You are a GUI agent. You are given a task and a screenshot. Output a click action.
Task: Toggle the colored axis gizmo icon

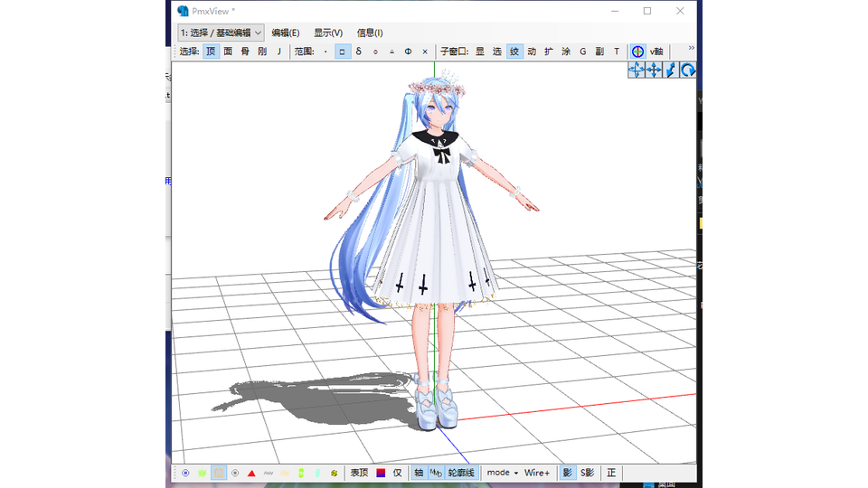pyautogui.click(x=637, y=52)
